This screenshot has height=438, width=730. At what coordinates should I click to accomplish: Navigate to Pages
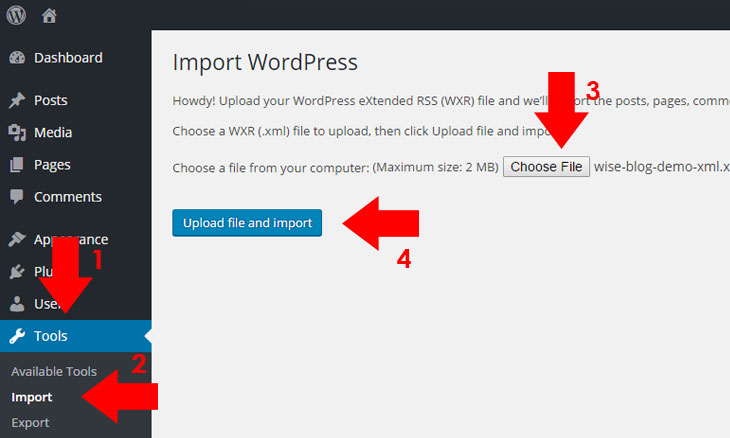52,165
